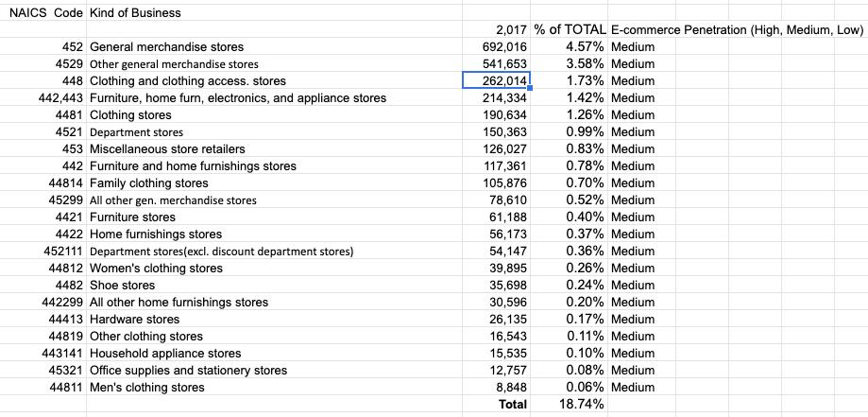
Task: Select the 0.99% cell
Action: pyautogui.click(x=569, y=132)
